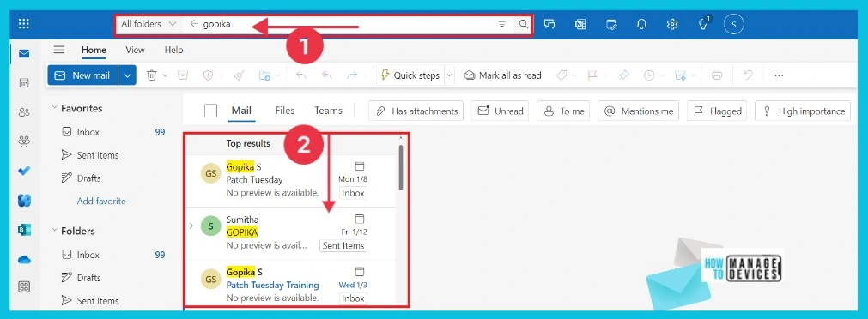
Task: Open Teams chat icon in the header
Action: click(x=549, y=24)
